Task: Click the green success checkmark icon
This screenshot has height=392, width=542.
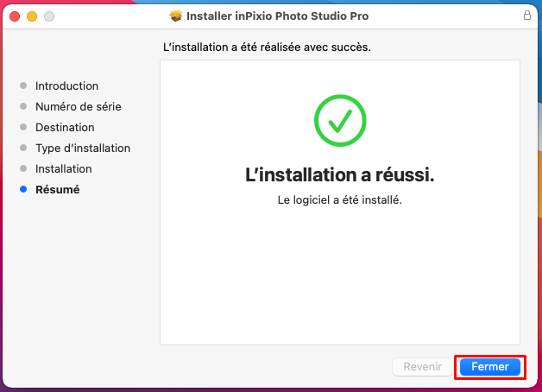Action: click(340, 121)
